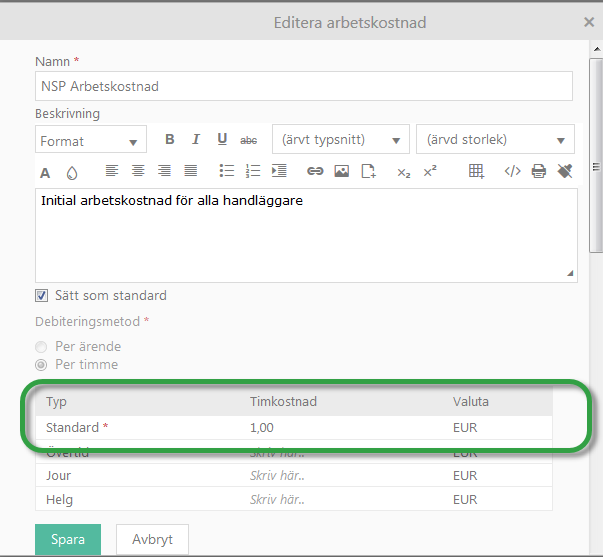603x557 pixels.
Task: Click the Namn input field
Action: pos(303,86)
